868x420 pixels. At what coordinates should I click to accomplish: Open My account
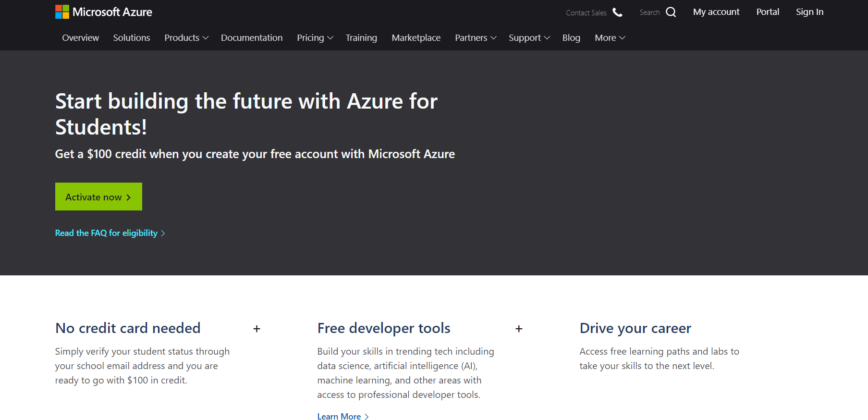click(716, 12)
